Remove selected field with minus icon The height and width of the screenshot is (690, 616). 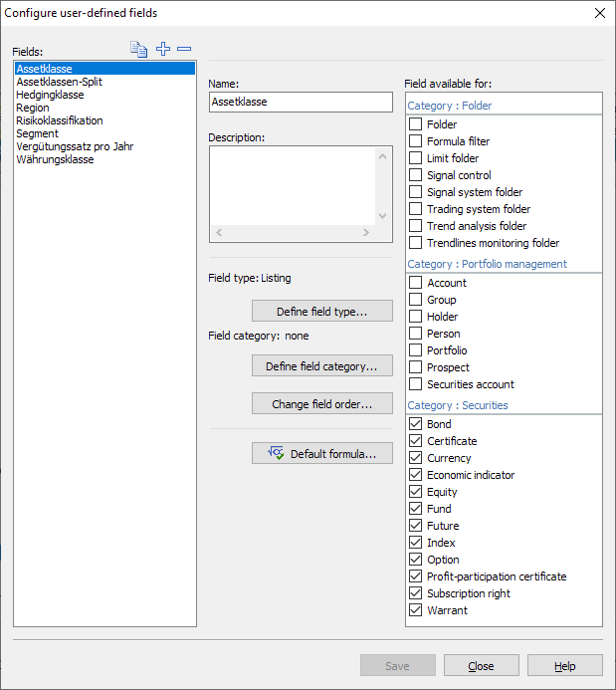click(184, 49)
